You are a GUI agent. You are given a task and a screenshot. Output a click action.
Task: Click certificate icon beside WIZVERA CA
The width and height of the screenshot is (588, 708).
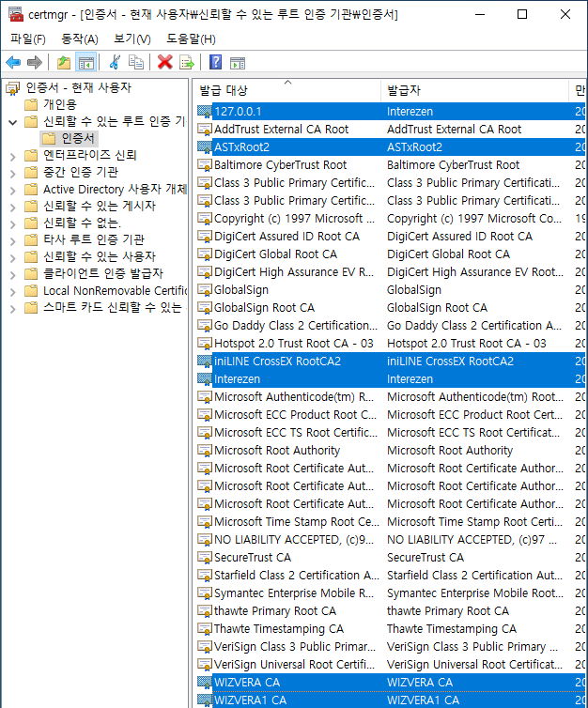point(205,682)
